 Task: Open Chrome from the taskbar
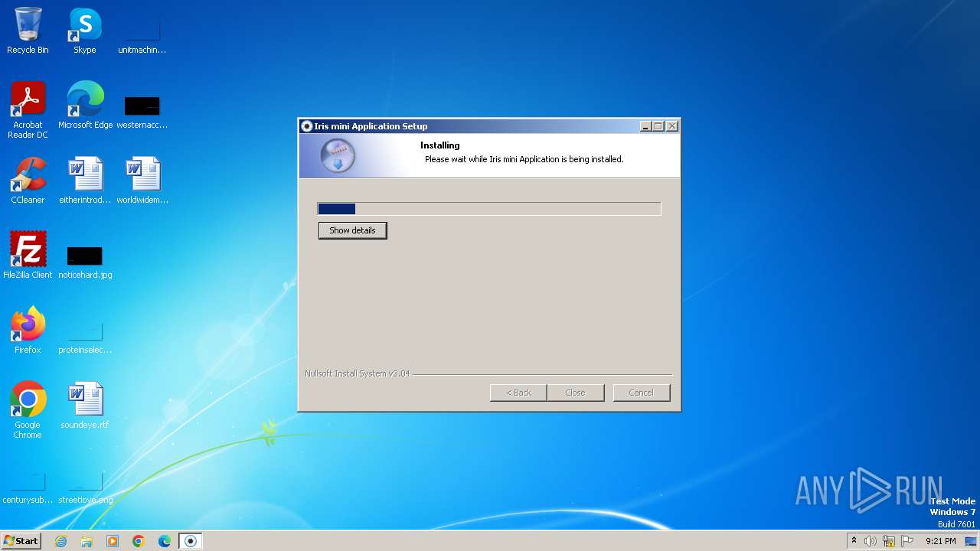(x=139, y=541)
